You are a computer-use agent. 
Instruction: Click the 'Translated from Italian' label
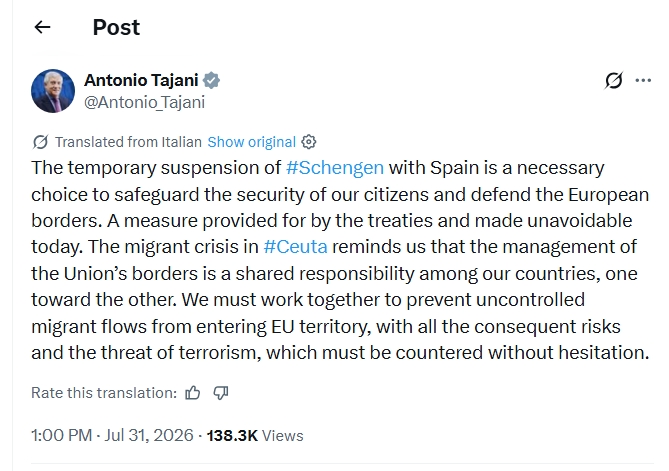[x=128, y=142]
